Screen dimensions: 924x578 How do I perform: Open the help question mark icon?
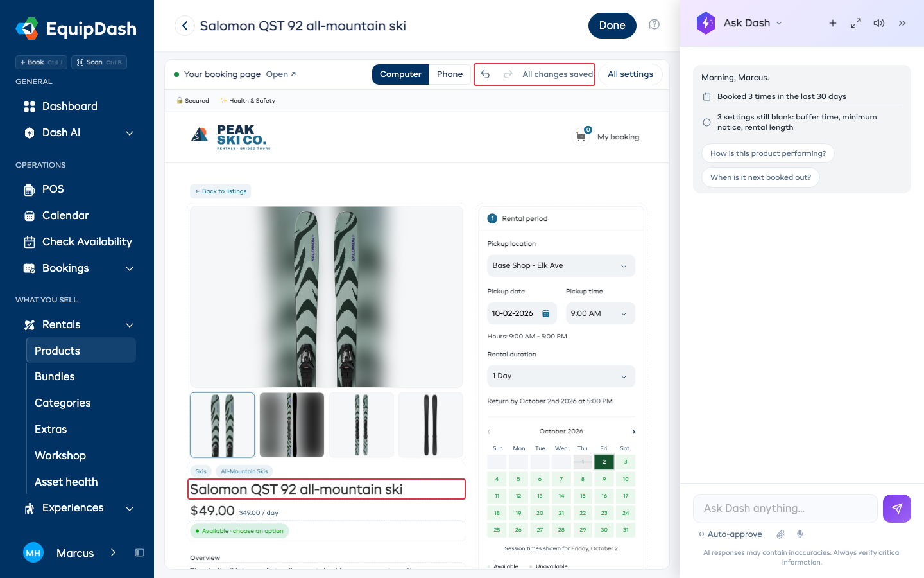tap(654, 24)
